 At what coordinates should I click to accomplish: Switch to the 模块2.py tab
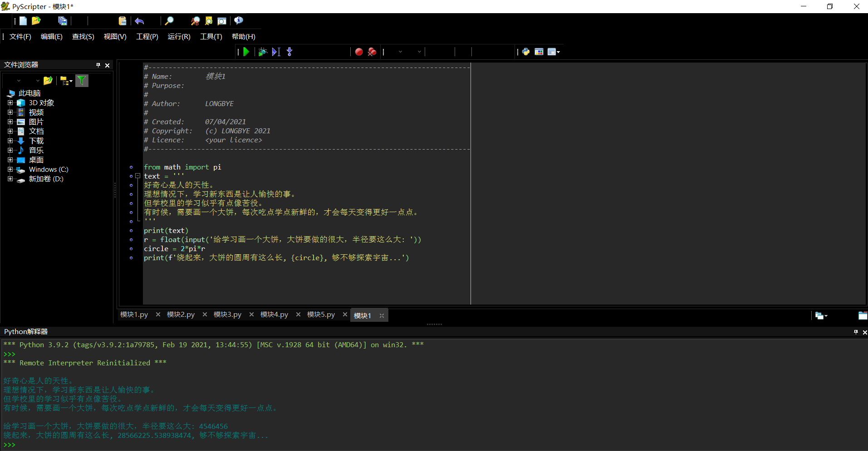pyautogui.click(x=181, y=315)
